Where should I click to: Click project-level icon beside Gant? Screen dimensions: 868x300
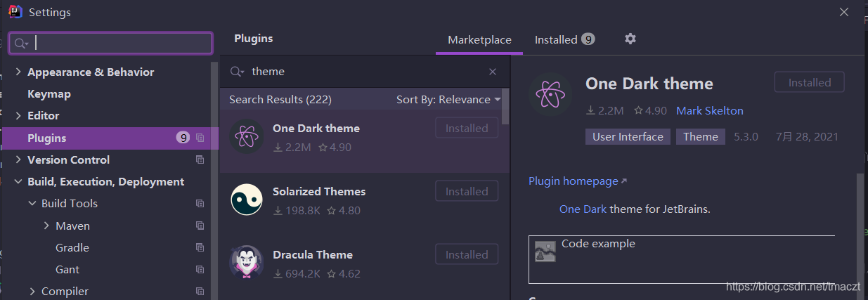[x=200, y=269]
